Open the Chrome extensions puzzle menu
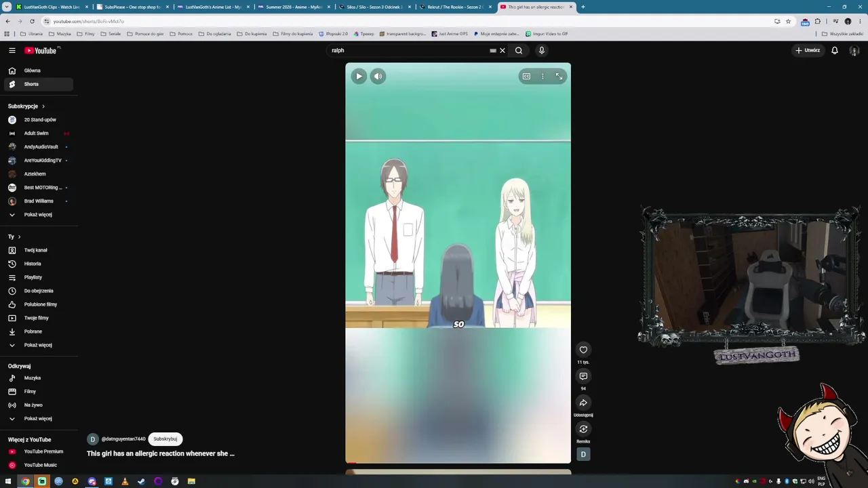Image resolution: width=868 pixels, height=488 pixels. coord(818,21)
